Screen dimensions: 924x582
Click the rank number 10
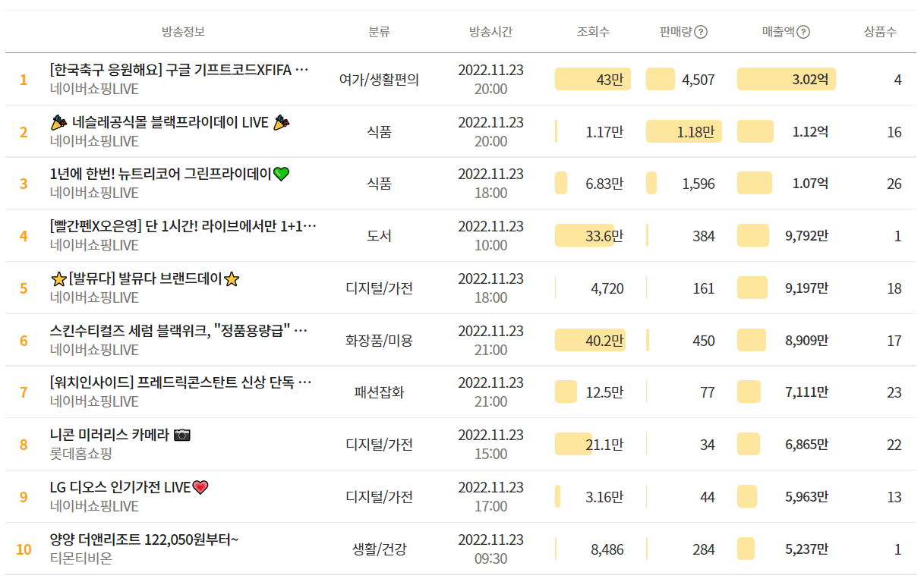click(x=24, y=549)
